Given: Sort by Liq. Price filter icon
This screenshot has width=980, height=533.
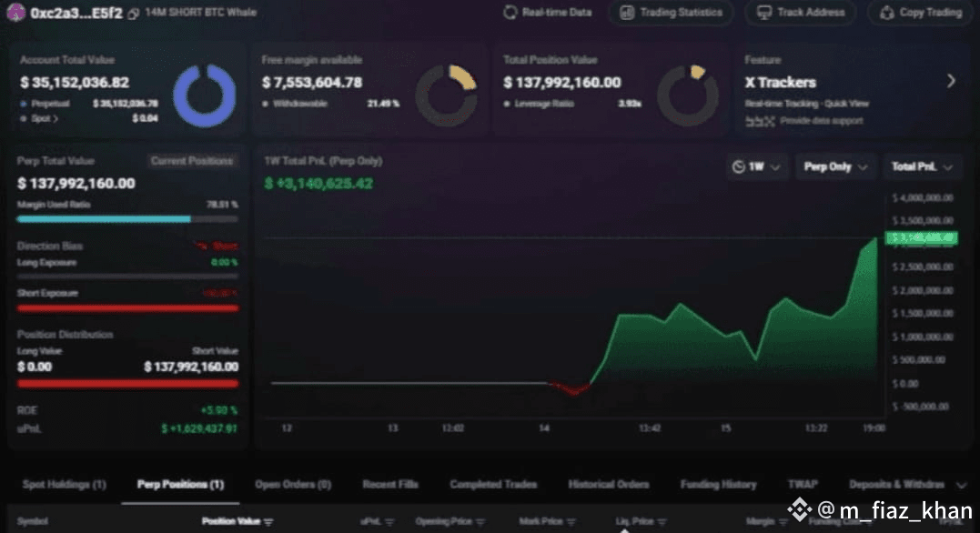Looking at the screenshot, I should (662, 522).
